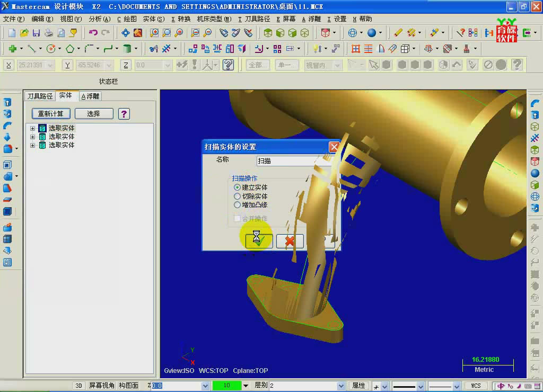Click the Fit to screen icon

pyautogui.click(x=125, y=33)
